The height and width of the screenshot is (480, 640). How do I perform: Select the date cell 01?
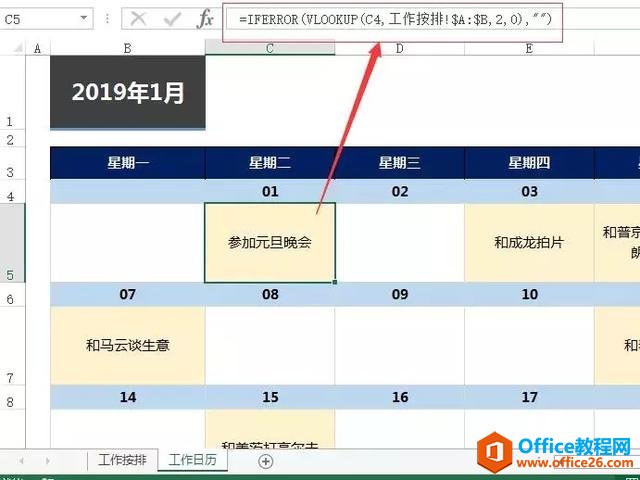coord(270,191)
